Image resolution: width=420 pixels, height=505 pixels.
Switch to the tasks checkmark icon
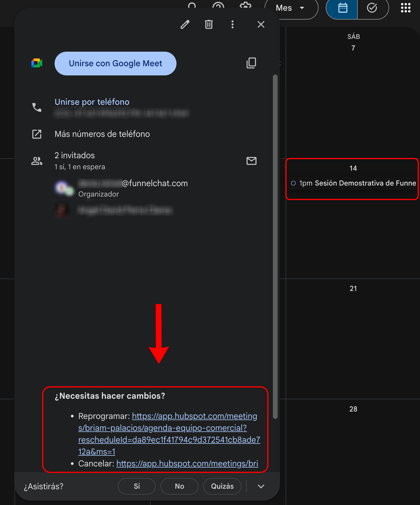(x=372, y=8)
